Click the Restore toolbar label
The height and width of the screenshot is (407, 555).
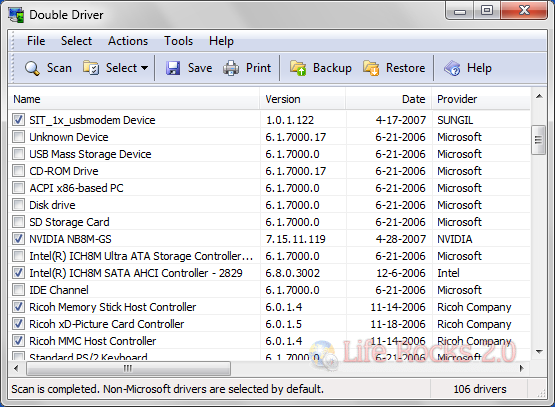pos(406,68)
